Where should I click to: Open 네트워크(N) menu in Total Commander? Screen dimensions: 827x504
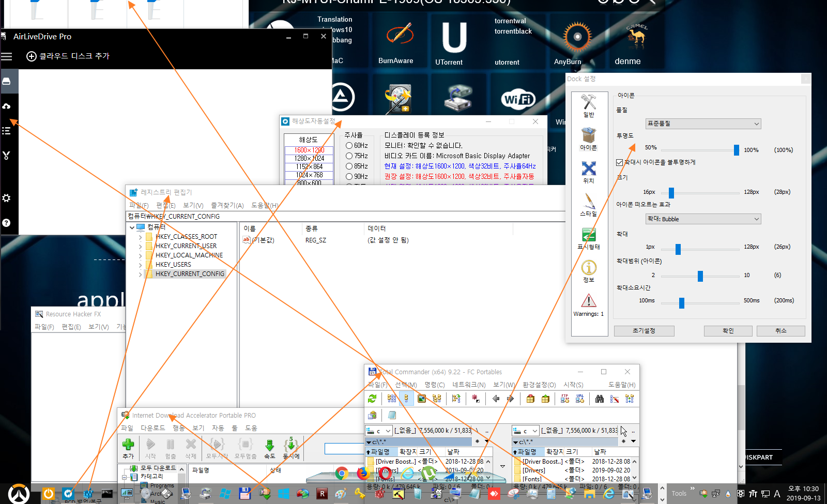click(469, 385)
